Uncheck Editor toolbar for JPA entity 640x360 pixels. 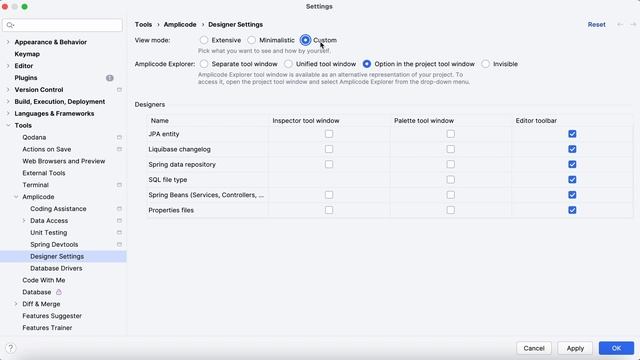coord(572,134)
